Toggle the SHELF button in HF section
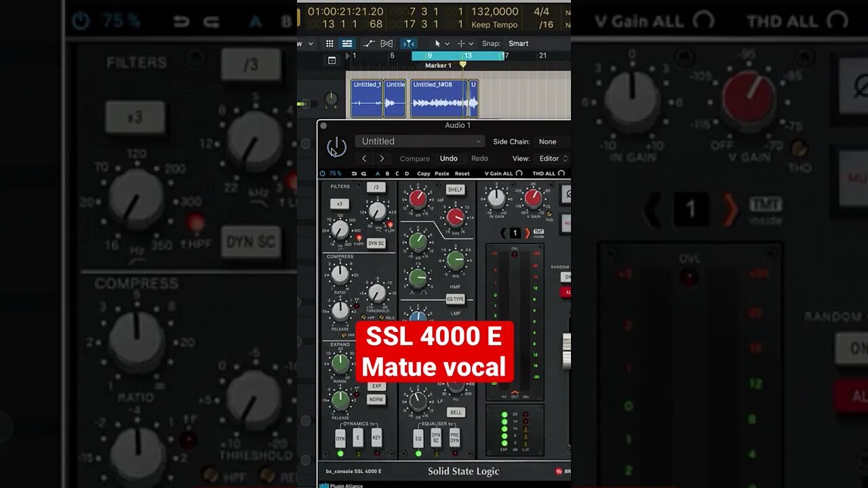 (456, 190)
